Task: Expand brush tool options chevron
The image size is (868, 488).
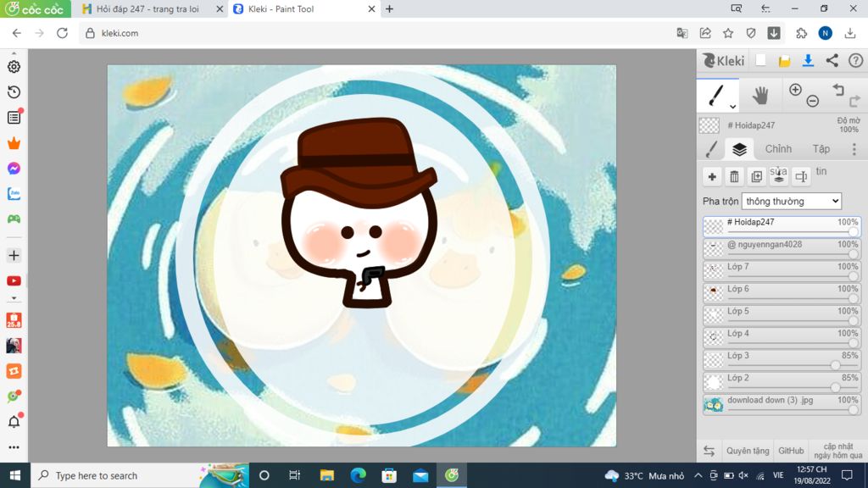Action: (732, 107)
